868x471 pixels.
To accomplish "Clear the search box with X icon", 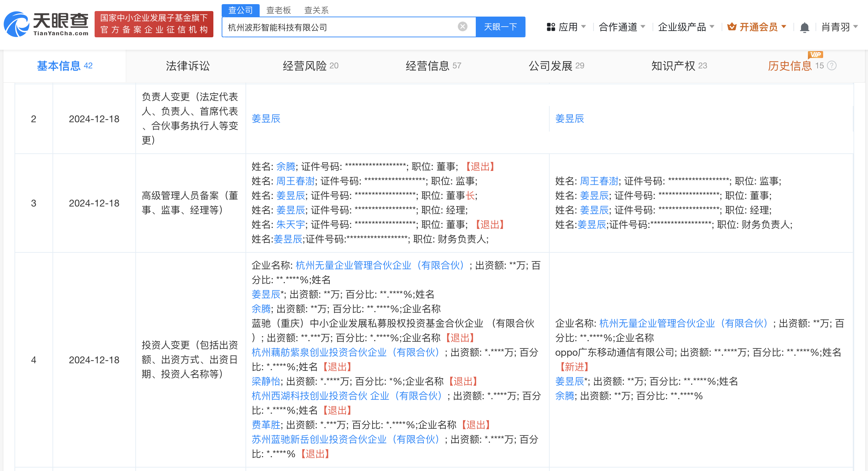I will click(462, 27).
